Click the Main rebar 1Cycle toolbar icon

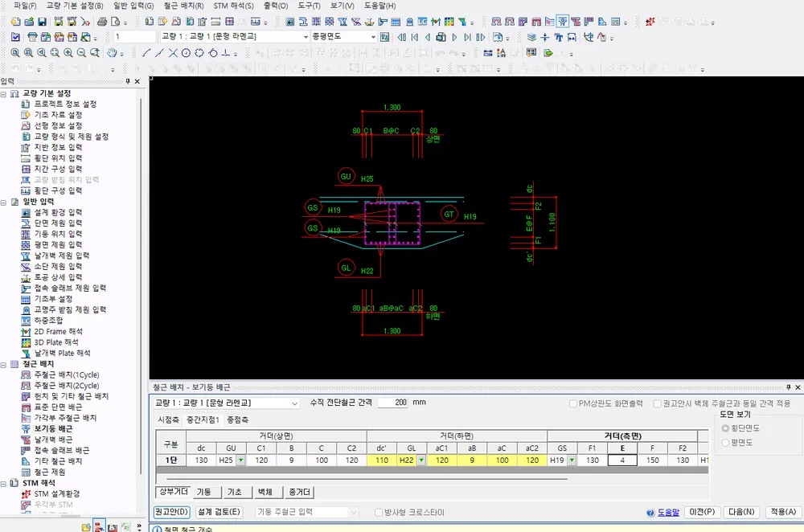(x=496, y=22)
